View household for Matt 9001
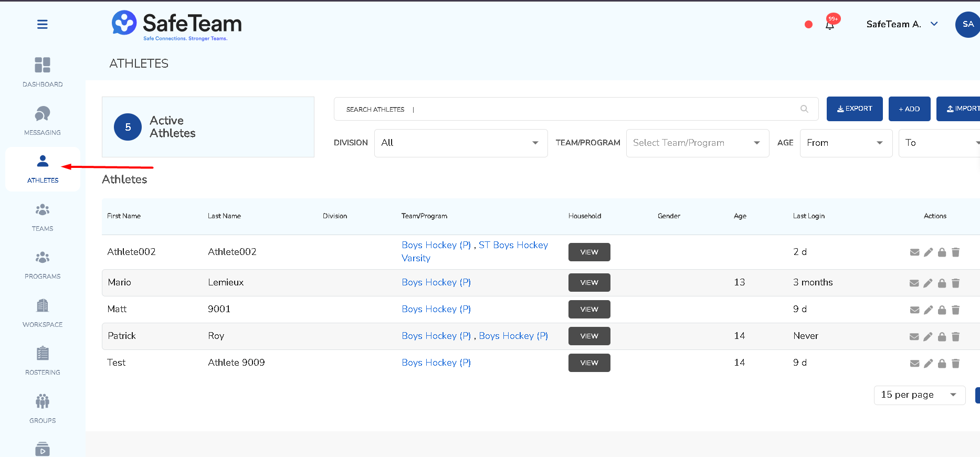 pos(589,309)
